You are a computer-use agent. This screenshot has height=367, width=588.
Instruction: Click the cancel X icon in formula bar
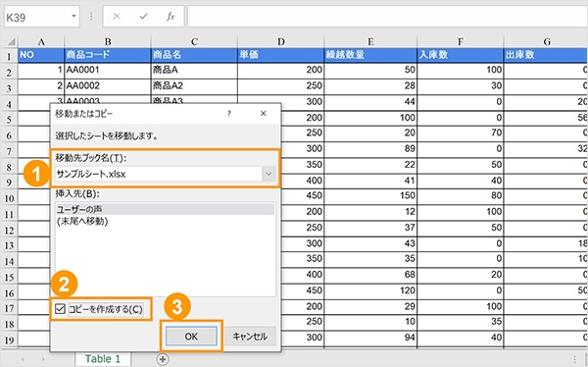tap(117, 17)
